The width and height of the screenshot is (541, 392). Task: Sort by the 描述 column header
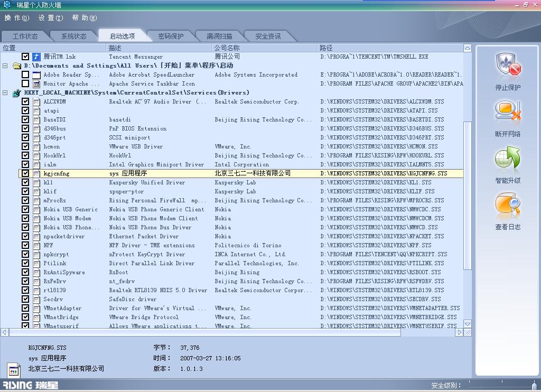[x=159, y=48]
